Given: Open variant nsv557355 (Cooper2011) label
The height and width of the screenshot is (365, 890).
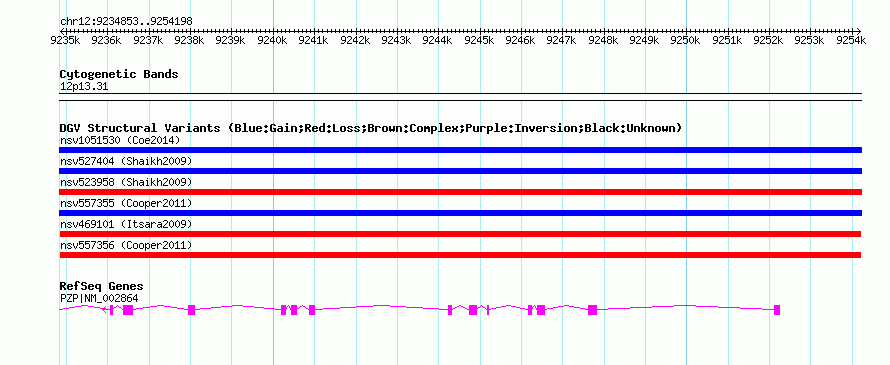Looking at the screenshot, I should click(126, 203).
